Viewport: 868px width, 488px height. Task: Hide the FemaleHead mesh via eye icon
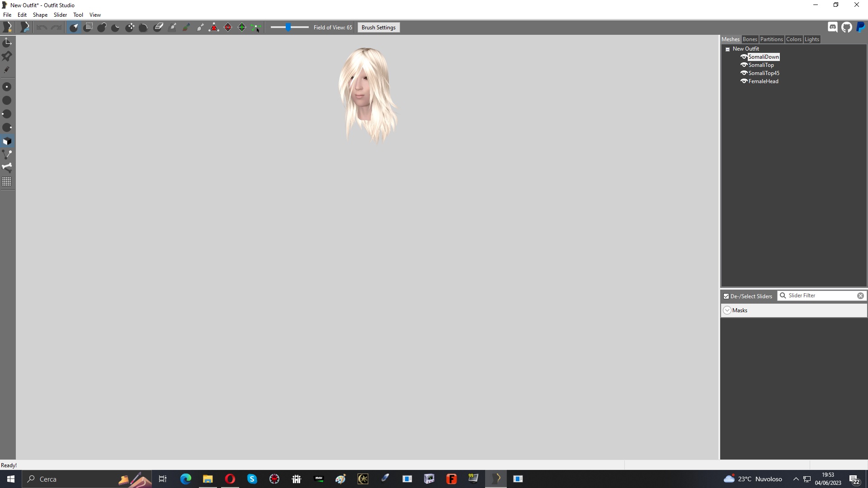744,81
